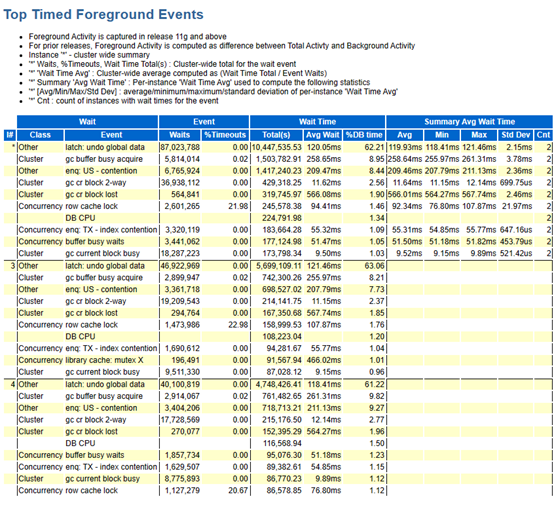Select waits value 87,023,788
The height and width of the screenshot is (505, 554).
click(x=180, y=147)
